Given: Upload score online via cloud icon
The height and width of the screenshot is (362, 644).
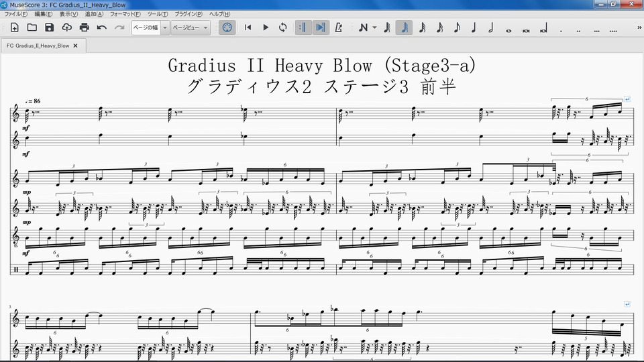Looking at the screenshot, I should click(x=66, y=27).
